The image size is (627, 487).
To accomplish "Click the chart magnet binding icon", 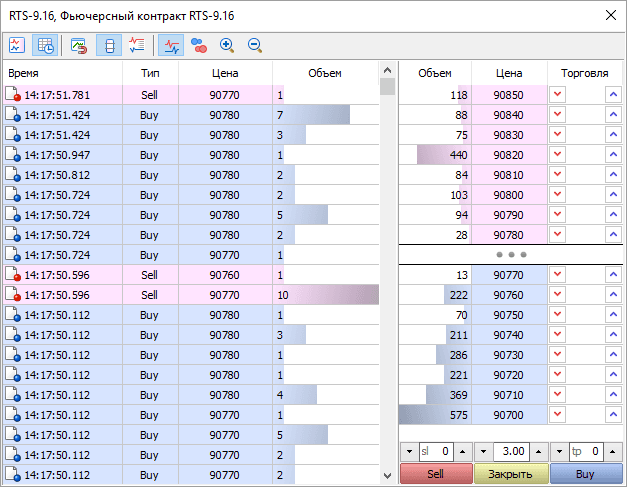I will (x=78, y=45).
